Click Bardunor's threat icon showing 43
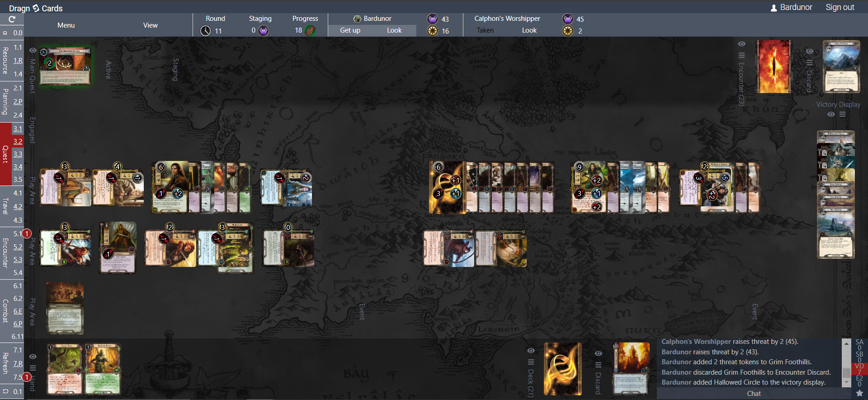868x400 pixels. click(x=433, y=19)
